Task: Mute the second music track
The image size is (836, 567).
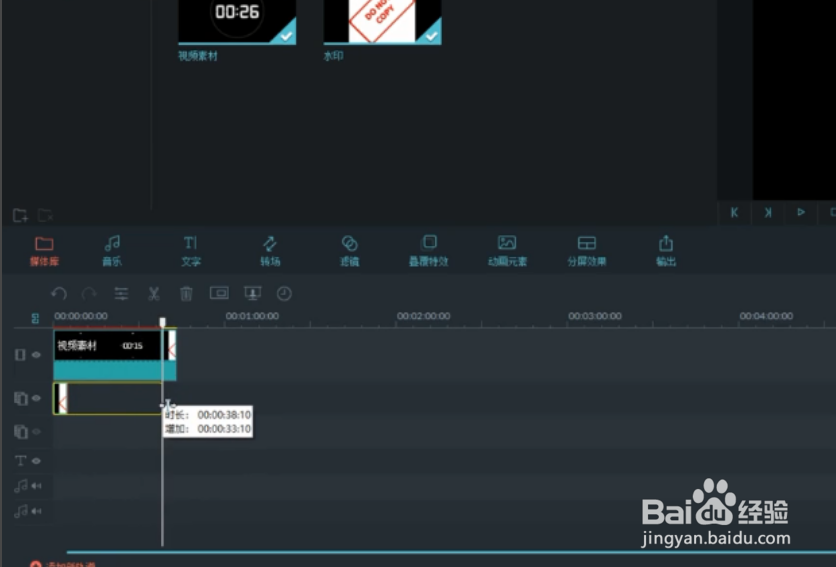Action: pos(36,511)
